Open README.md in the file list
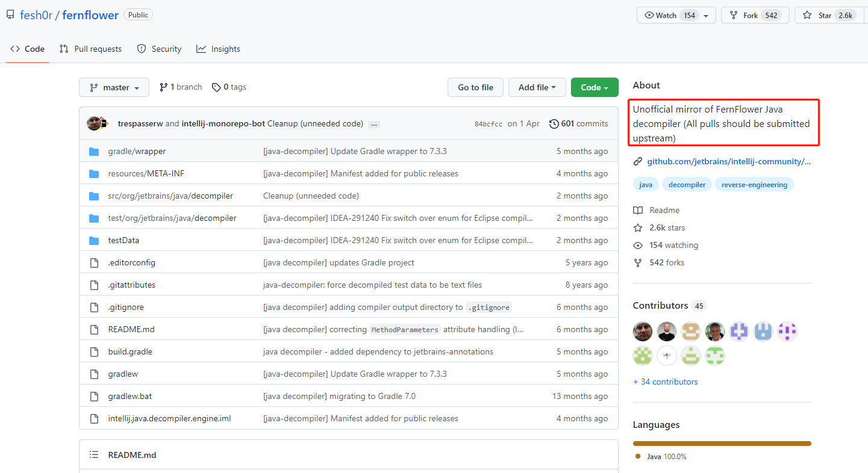The height and width of the screenshot is (473, 868). tap(131, 329)
